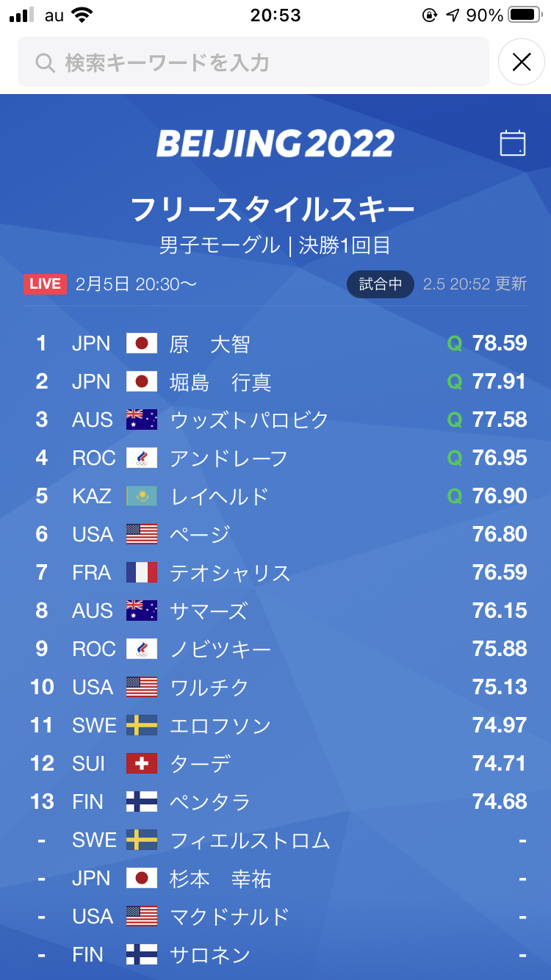Select athlete ウッズトパロビク name
The width and height of the screenshot is (551, 980).
click(x=249, y=420)
